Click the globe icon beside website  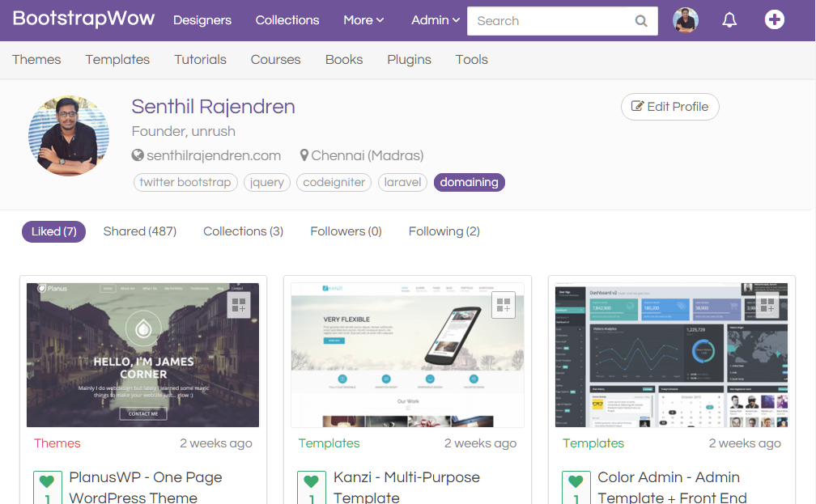[x=138, y=155]
